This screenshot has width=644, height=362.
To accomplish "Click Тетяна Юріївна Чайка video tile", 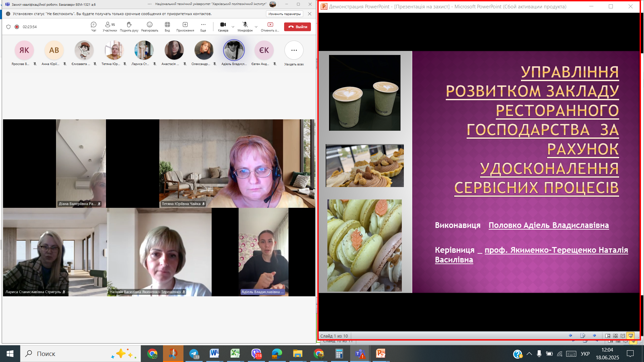I will (237, 163).
